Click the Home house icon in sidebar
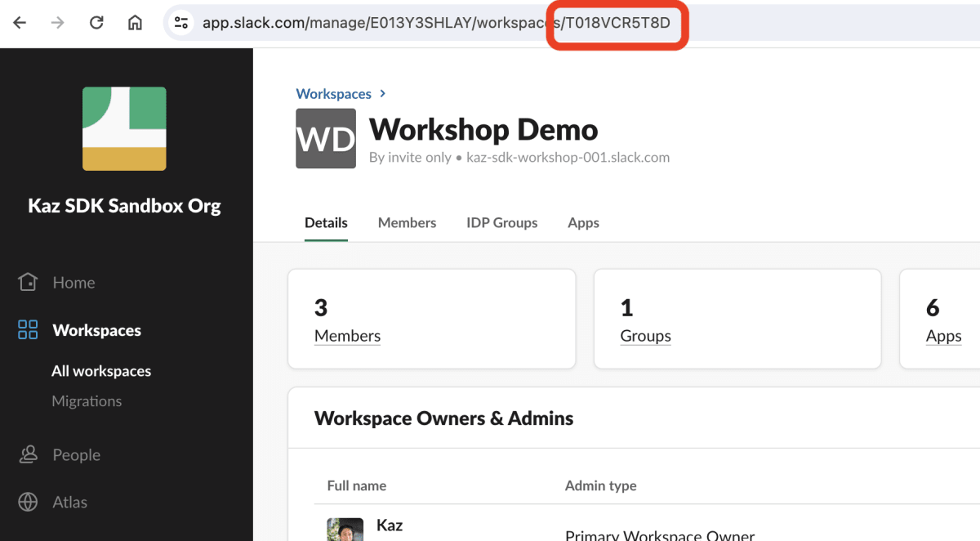 point(28,282)
